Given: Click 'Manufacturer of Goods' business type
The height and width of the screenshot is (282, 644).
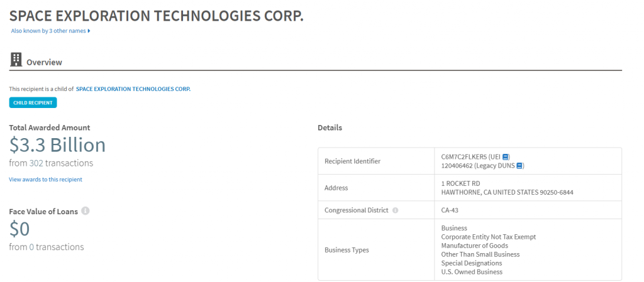Looking at the screenshot, I should point(475,246).
